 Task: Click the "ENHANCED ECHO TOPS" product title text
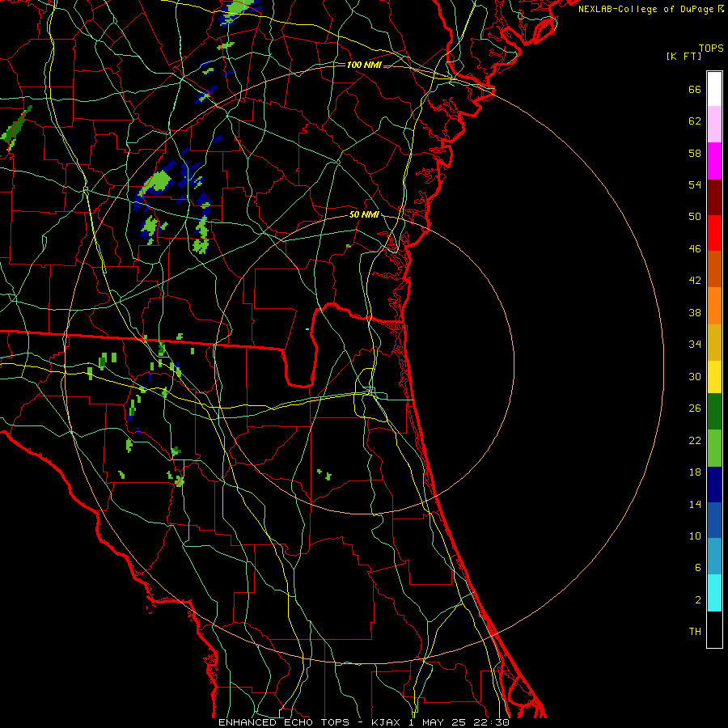pos(284,722)
